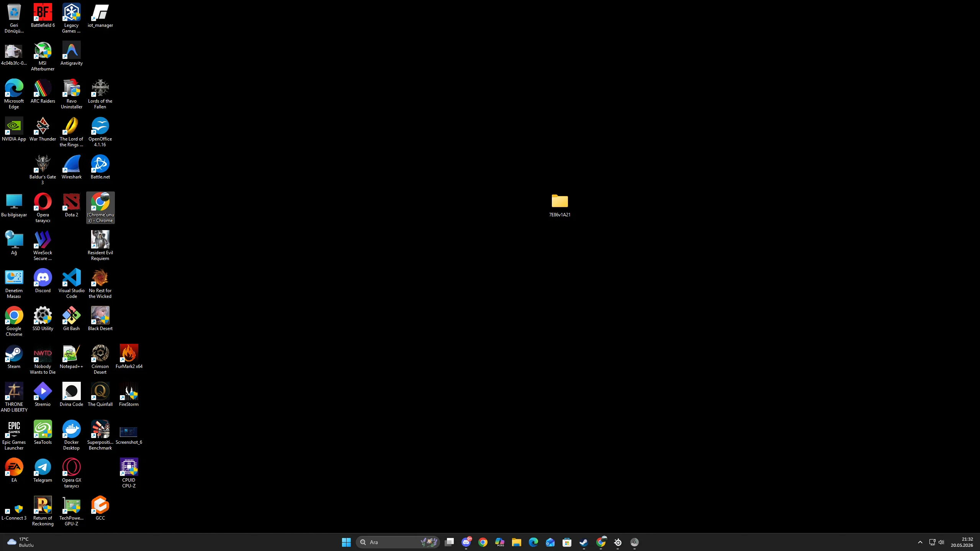Select the Telegram desktop shortcut

43,471
